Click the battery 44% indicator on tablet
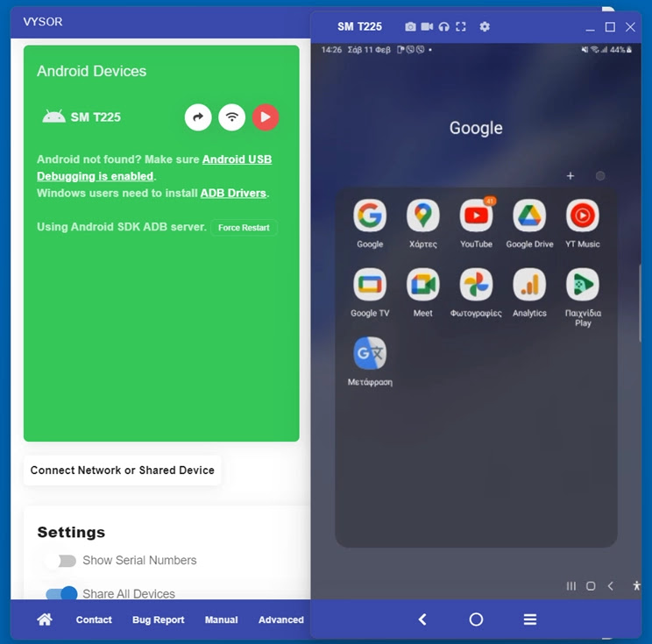This screenshot has height=644, width=652. click(620, 50)
